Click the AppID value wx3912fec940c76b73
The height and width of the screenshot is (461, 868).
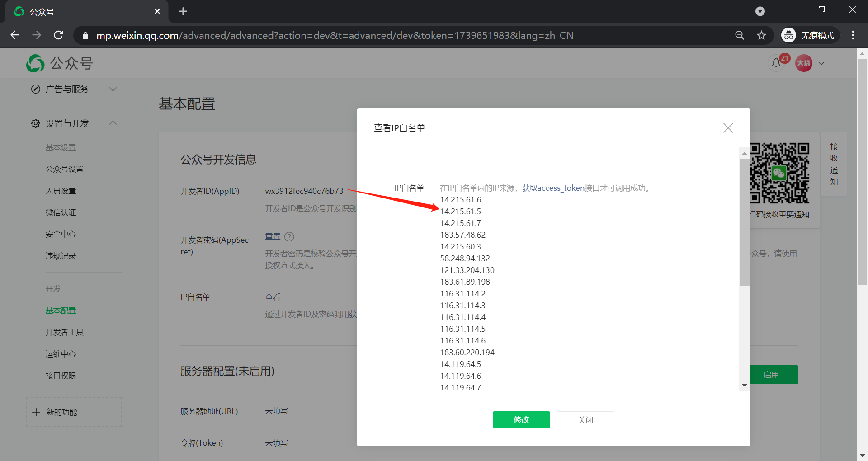304,191
